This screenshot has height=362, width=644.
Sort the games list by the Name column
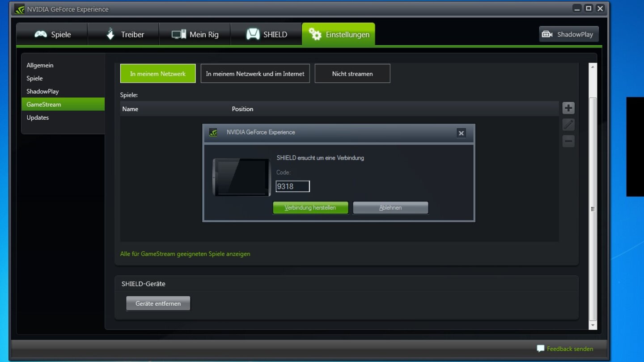tap(130, 109)
